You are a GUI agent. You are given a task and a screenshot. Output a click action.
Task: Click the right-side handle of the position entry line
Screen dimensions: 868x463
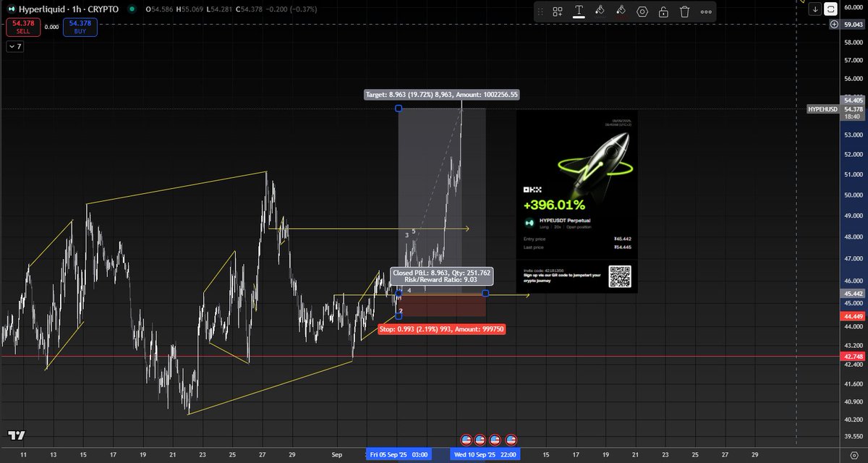[x=485, y=293]
